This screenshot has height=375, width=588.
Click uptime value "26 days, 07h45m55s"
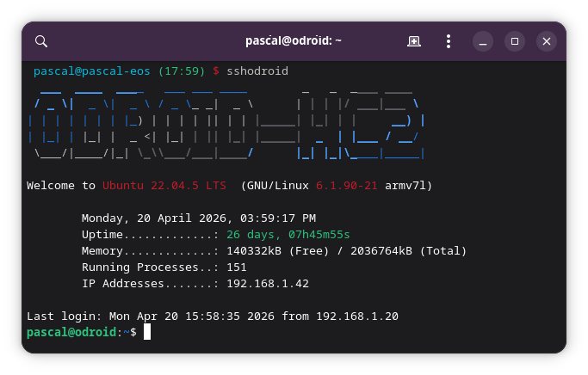(288, 235)
